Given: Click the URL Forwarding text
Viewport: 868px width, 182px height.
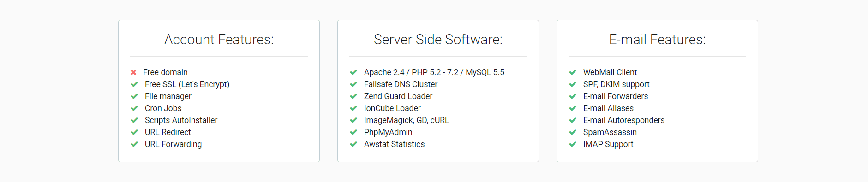Looking at the screenshot, I should [173, 144].
